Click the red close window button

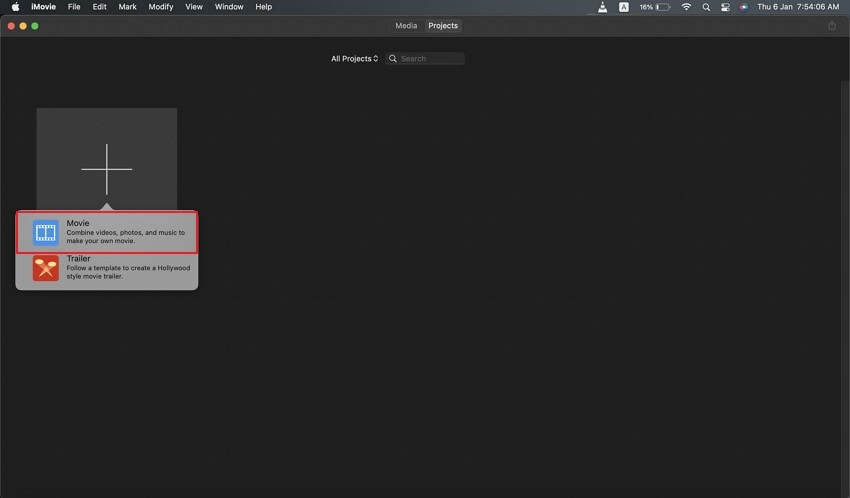[11, 25]
